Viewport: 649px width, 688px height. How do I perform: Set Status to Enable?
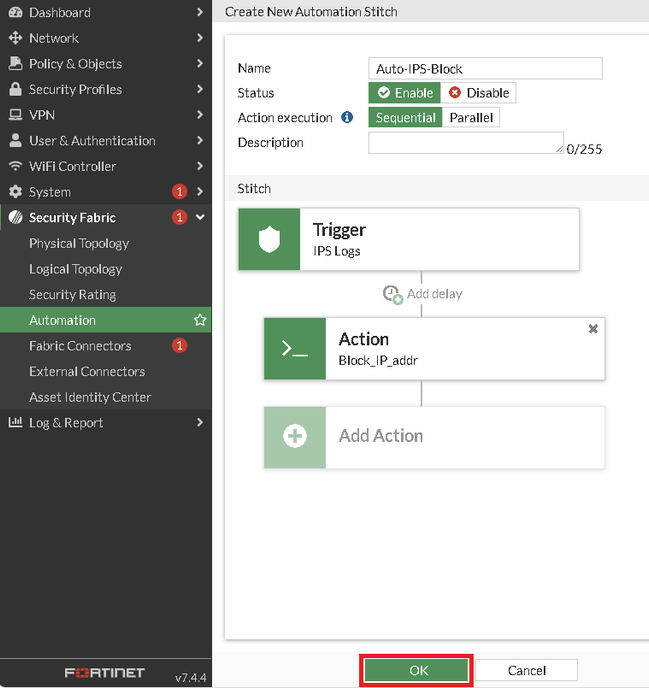(405, 93)
